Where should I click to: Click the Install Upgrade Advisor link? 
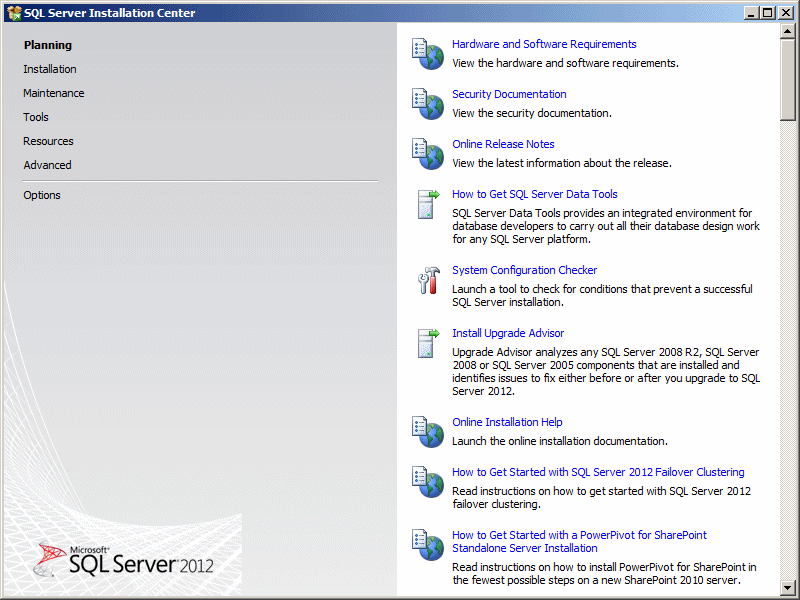[508, 333]
